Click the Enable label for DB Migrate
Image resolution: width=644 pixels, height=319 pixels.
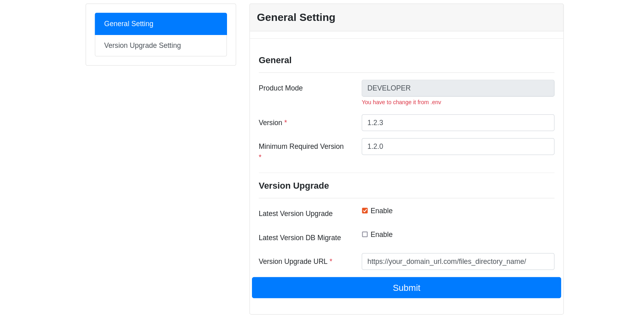381,235
